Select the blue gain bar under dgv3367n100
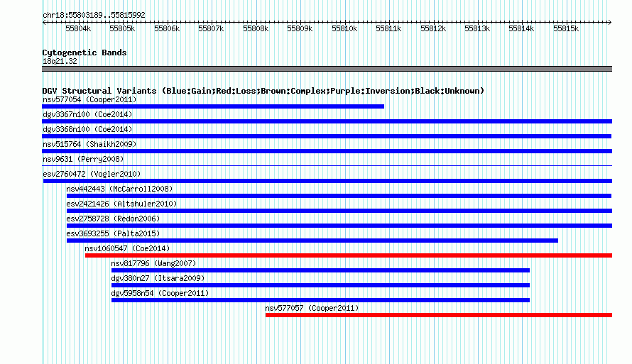The height and width of the screenshot is (364, 632). coord(327,121)
